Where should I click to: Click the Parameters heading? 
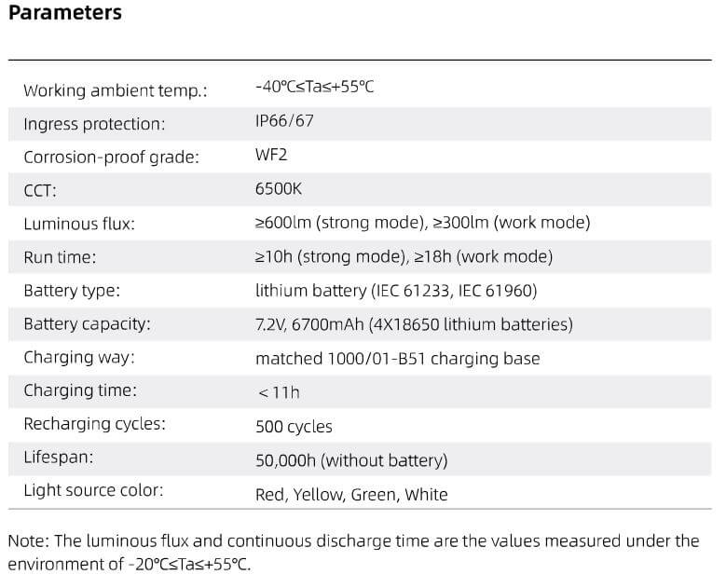click(x=64, y=14)
